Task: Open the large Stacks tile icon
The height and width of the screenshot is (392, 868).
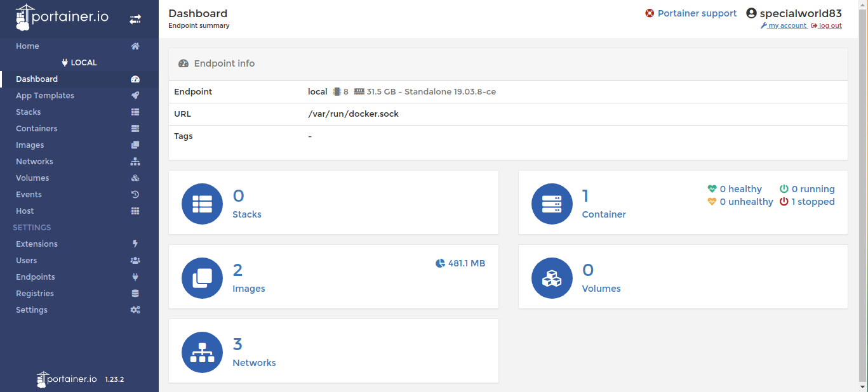Action: [202, 204]
